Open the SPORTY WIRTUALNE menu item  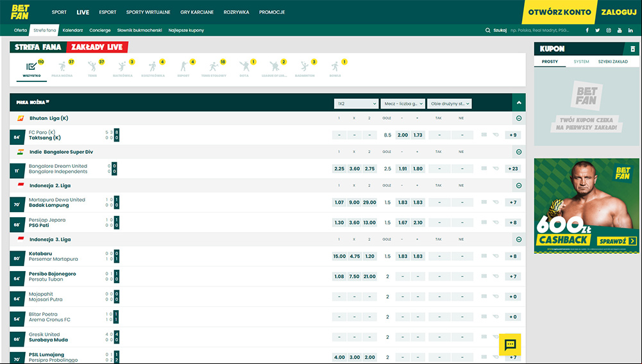[x=148, y=12]
